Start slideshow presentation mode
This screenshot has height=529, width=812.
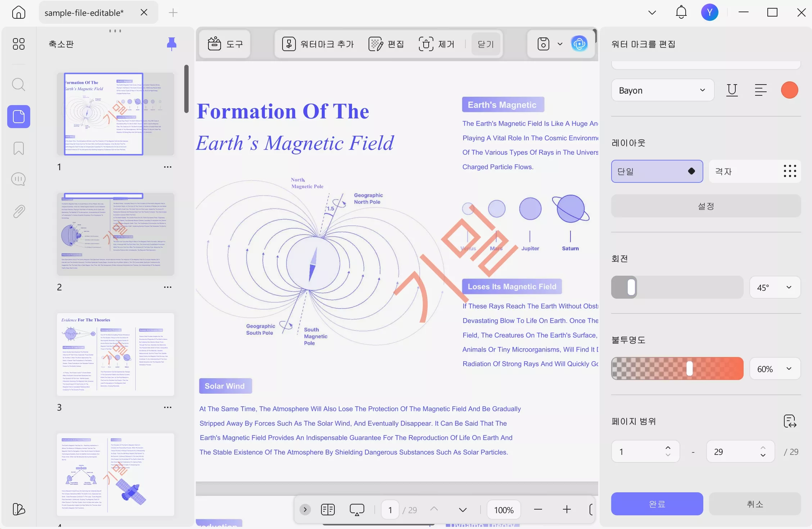pos(357,510)
